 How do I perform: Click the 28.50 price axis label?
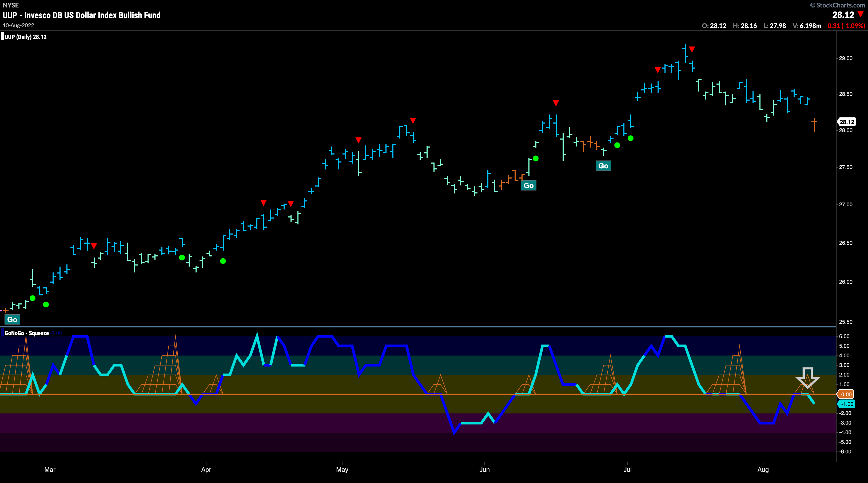pyautogui.click(x=846, y=94)
